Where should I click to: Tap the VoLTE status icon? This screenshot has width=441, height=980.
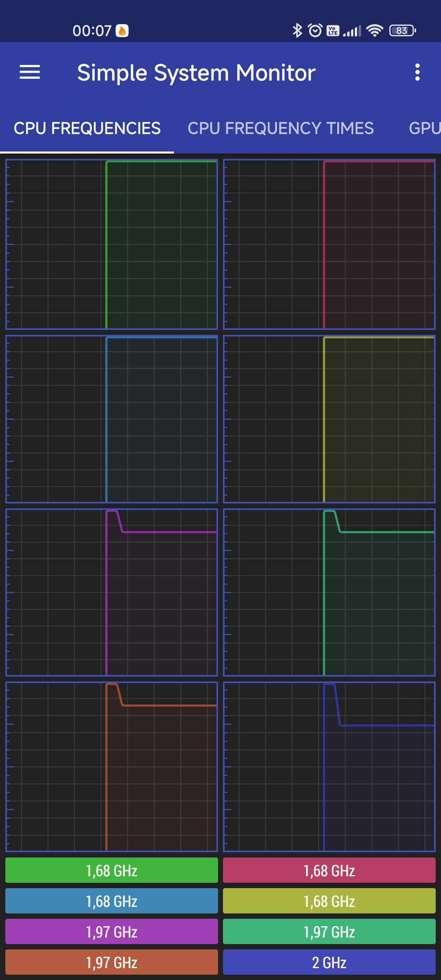tap(333, 31)
